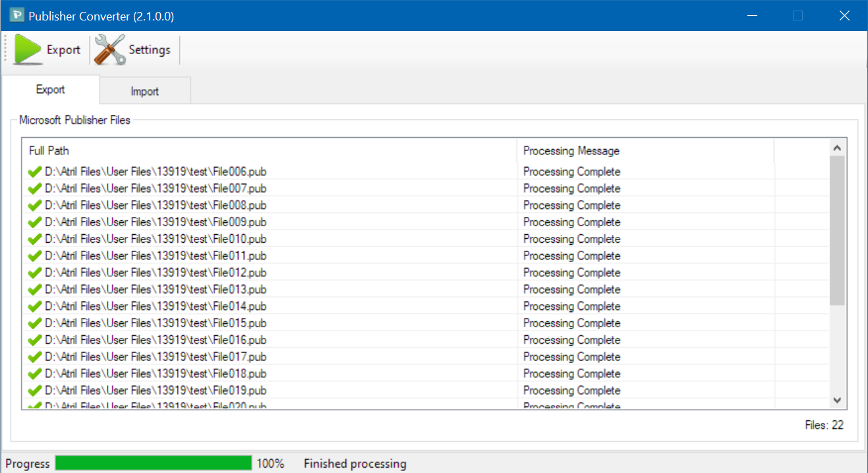Click the Publisher Converter app icon in title bar
This screenshot has height=473, width=868.
pos(17,16)
